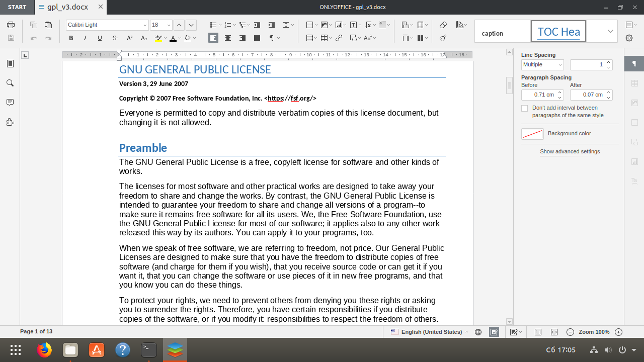The image size is (644, 362).
Task: Switch to the START tab
Action: click(x=17, y=7)
